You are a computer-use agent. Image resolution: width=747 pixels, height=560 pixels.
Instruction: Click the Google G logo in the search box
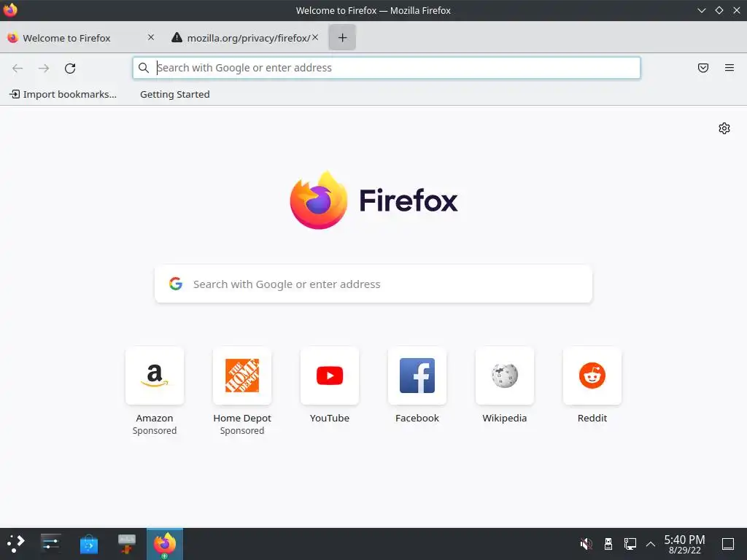tap(176, 284)
